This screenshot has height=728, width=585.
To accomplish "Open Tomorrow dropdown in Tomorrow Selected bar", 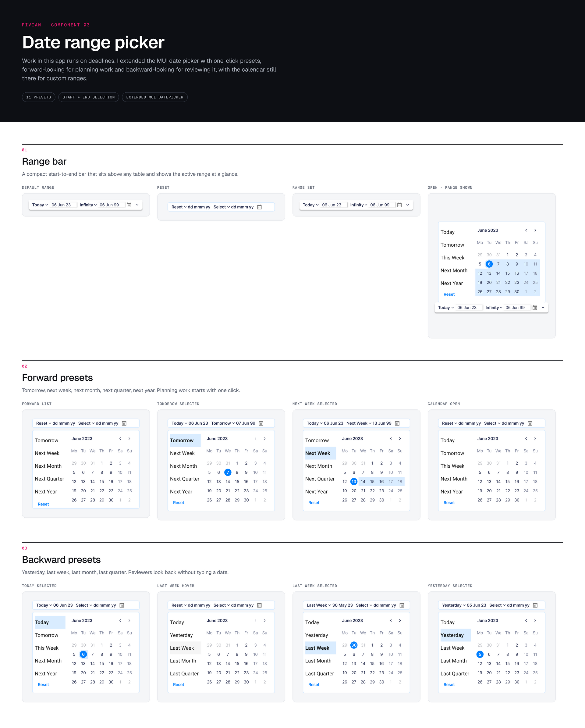I will point(223,423).
